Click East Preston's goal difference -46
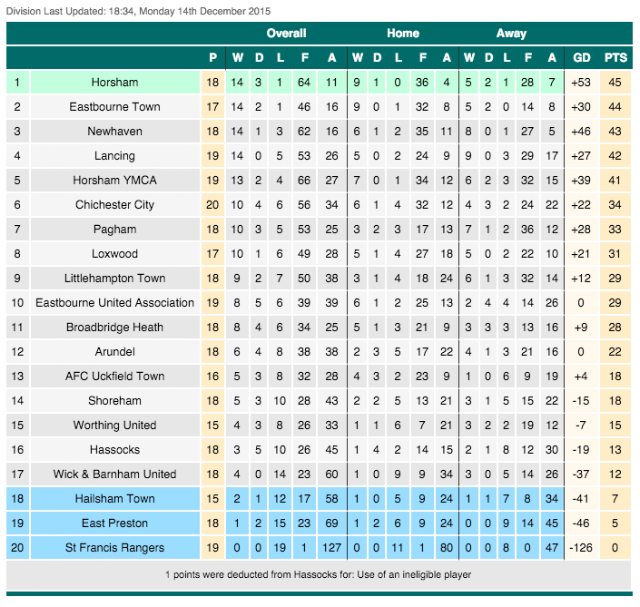Viewport: 640px width, 607px height. point(581,523)
